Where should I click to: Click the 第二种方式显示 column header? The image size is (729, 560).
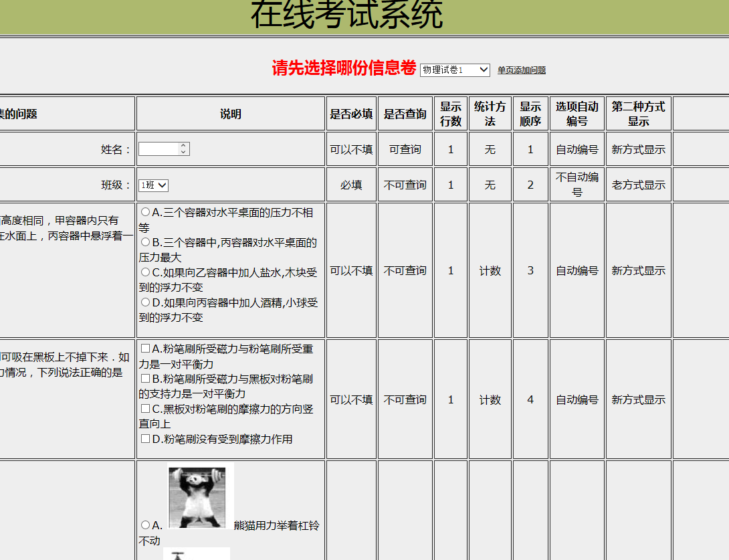tap(638, 114)
